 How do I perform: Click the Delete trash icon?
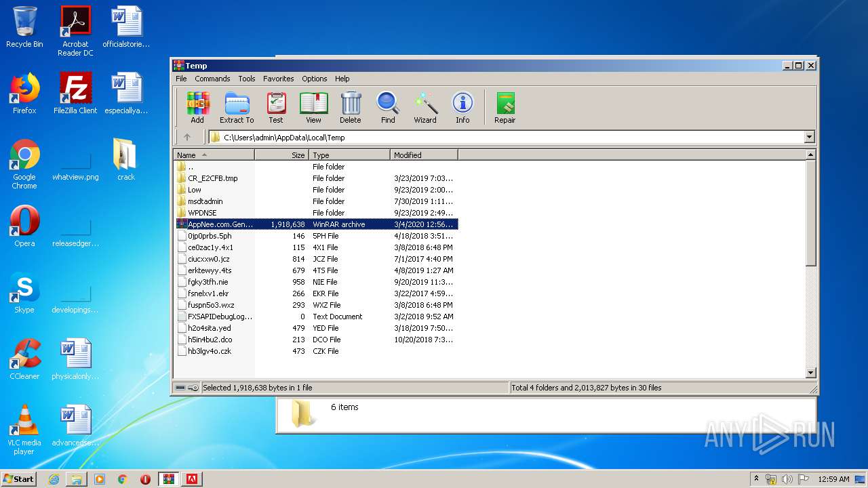pos(351,108)
